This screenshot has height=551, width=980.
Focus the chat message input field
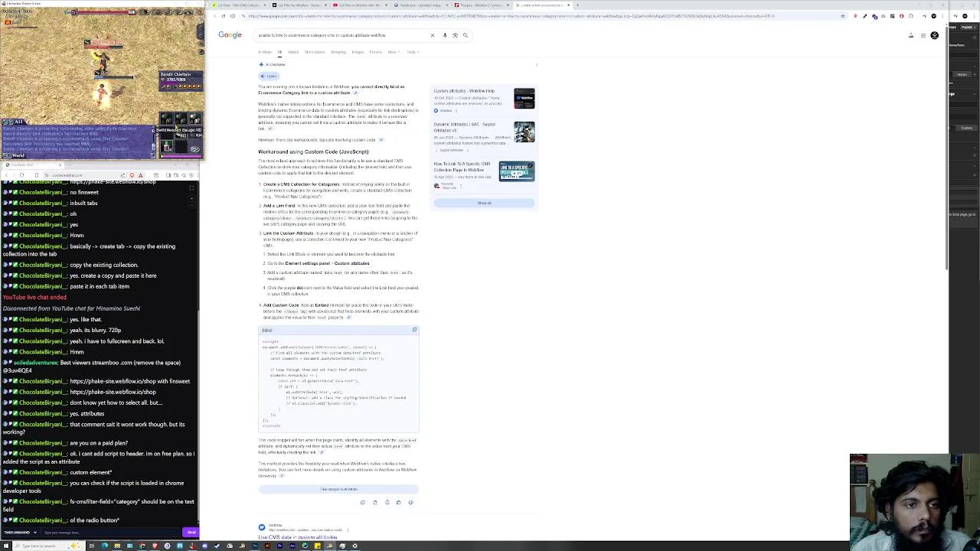[x=111, y=532]
